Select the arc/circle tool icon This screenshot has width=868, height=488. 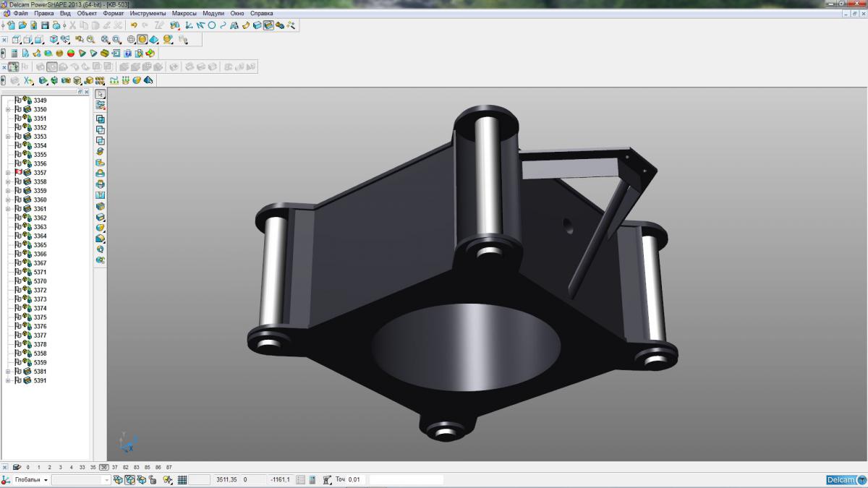pyautogui.click(x=212, y=25)
